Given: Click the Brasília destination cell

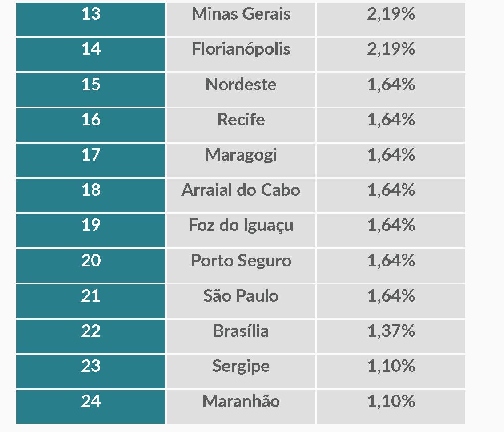Looking at the screenshot, I should coord(241,336).
